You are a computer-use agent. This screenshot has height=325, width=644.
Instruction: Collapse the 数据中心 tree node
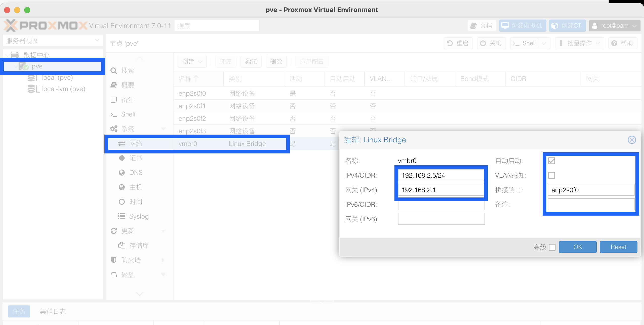8,55
